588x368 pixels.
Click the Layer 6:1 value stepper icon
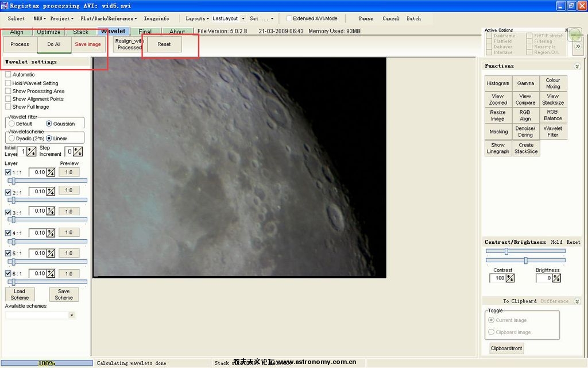51,273
